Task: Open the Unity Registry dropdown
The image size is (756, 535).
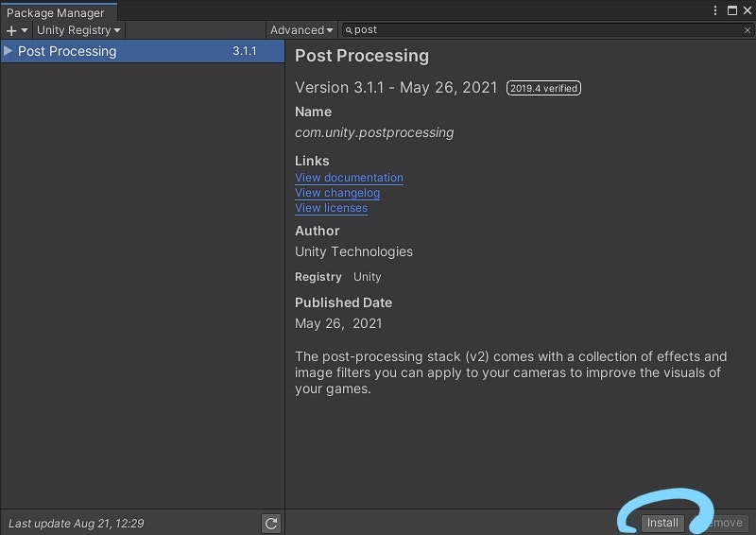Action: click(78, 30)
